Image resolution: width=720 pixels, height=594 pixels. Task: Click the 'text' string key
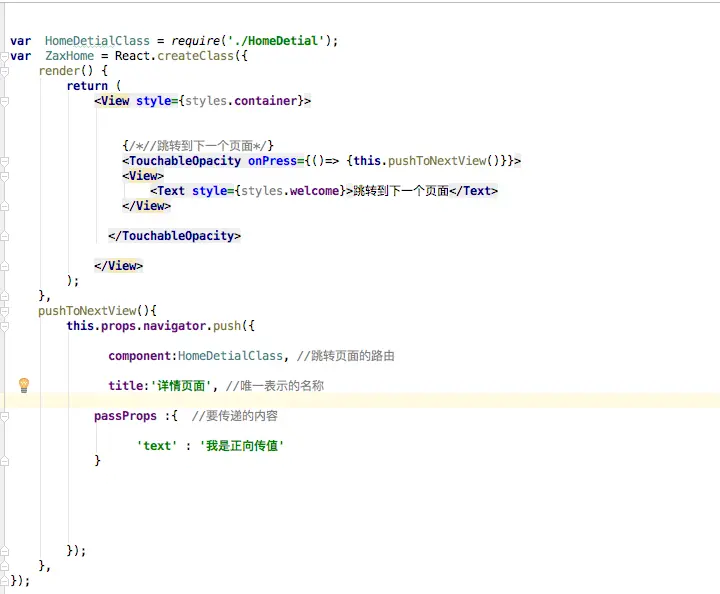coord(157,446)
